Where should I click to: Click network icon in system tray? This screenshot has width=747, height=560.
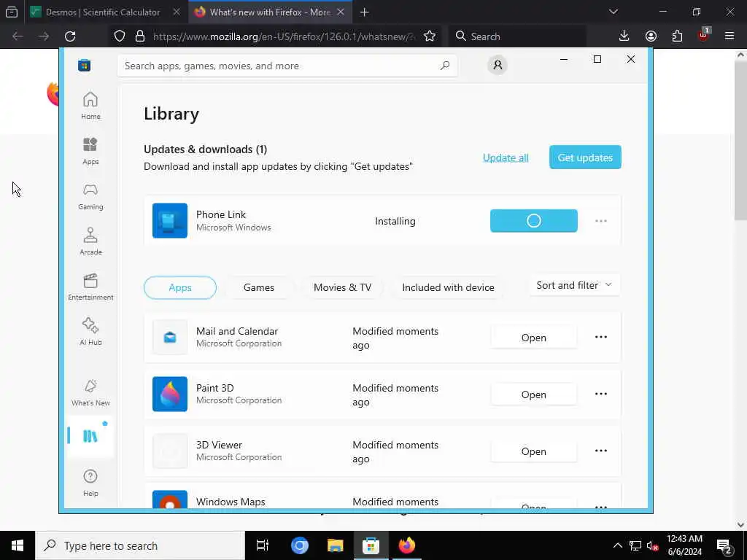(x=635, y=545)
